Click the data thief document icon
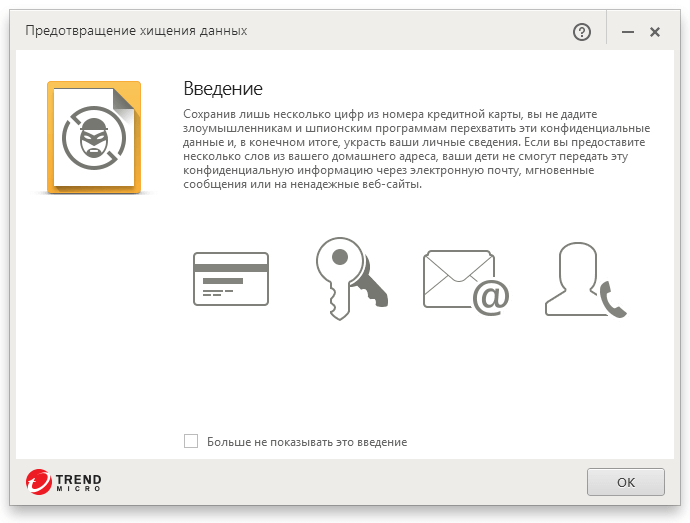This screenshot has width=690, height=523. tap(94, 137)
